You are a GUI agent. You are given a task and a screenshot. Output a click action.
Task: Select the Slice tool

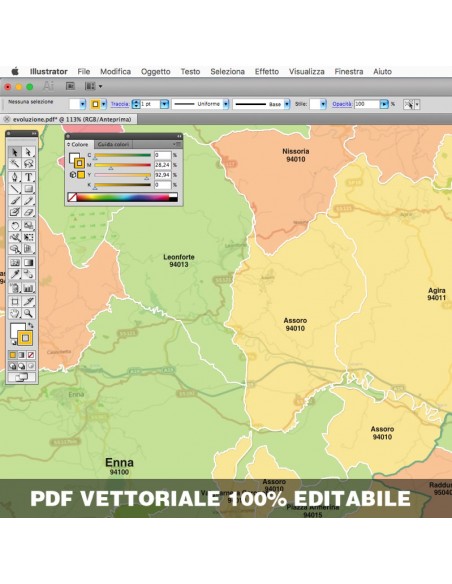(28, 301)
